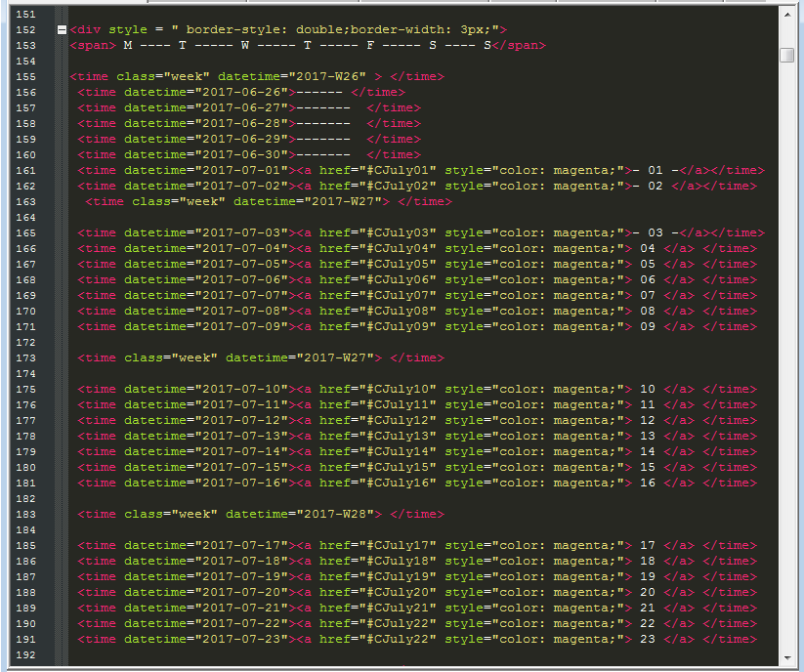Click line number 163 in the gutter

(25, 202)
